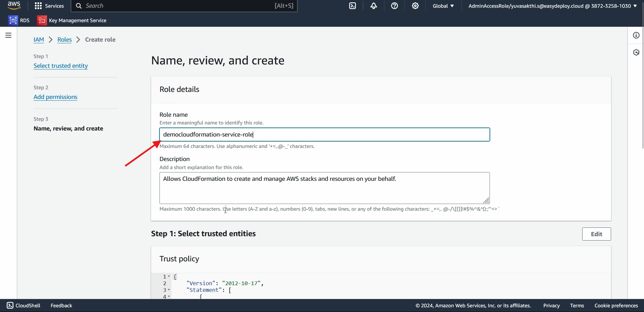Open the hexagon tools panel icon
644x312 pixels.
[x=636, y=52]
